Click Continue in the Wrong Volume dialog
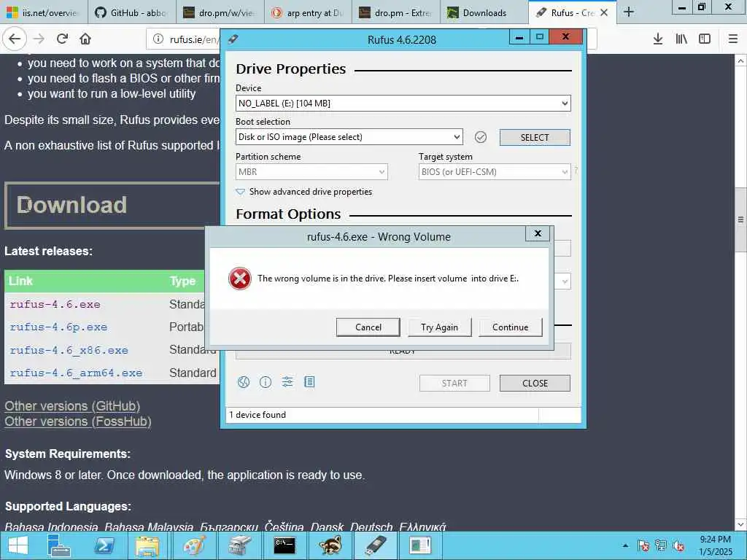747x560 pixels. tap(510, 327)
